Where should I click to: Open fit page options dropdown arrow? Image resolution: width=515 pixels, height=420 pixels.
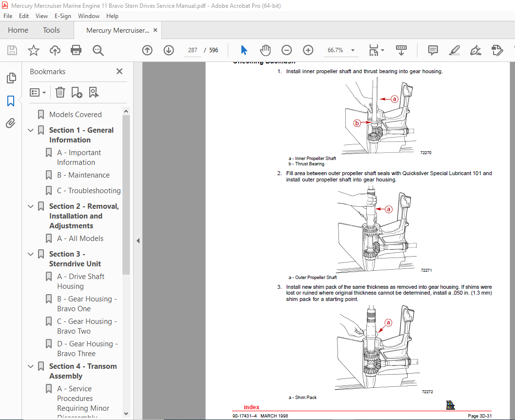click(x=383, y=50)
